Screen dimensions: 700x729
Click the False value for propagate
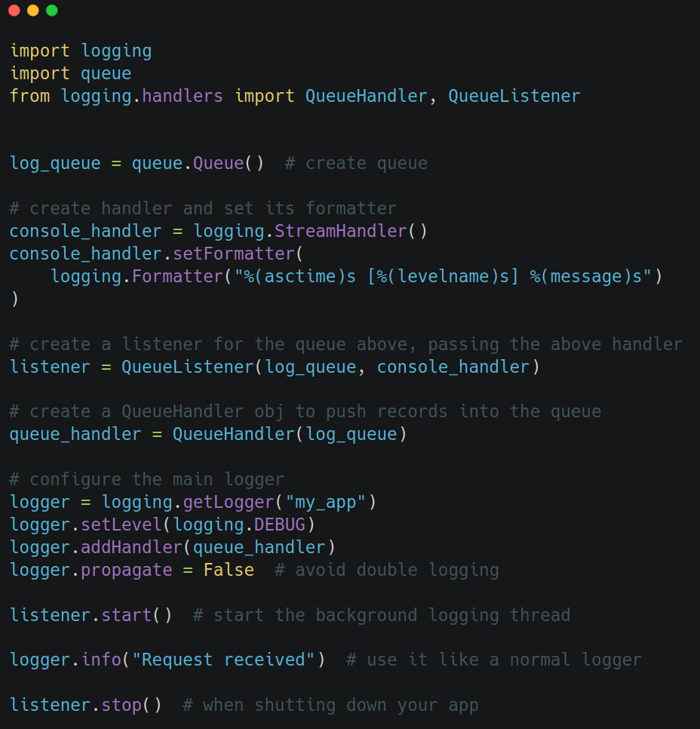[x=229, y=570]
